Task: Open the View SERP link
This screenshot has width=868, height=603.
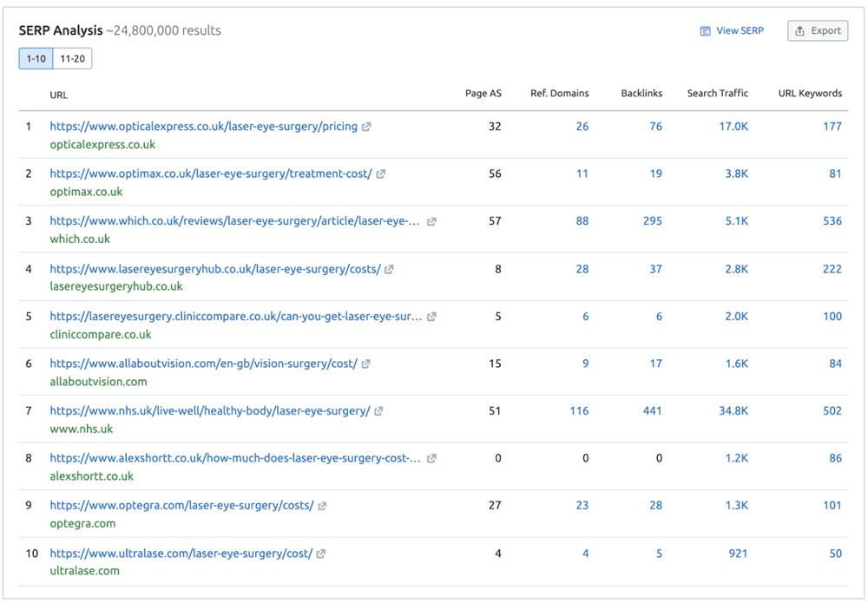Action: click(x=732, y=30)
